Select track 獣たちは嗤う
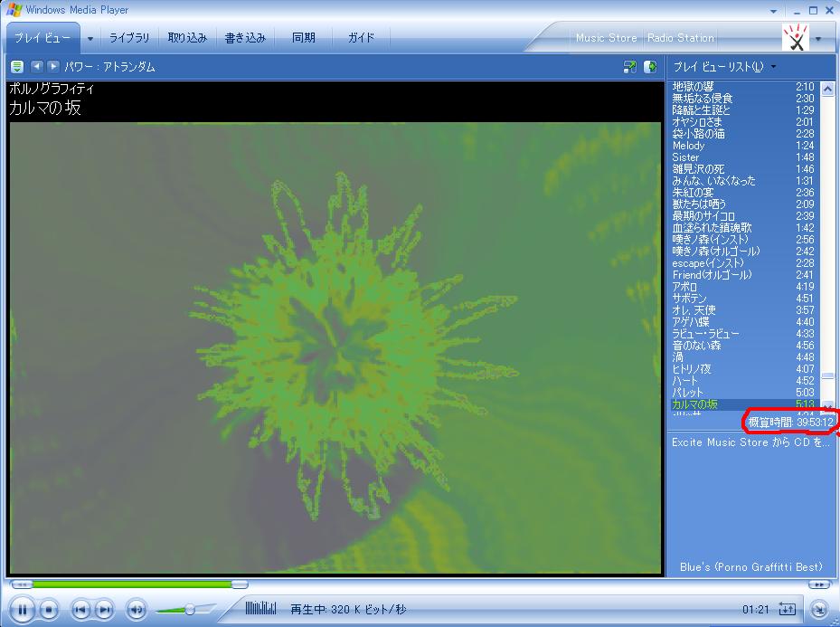Image resolution: width=840 pixels, height=627 pixels. coord(743,204)
